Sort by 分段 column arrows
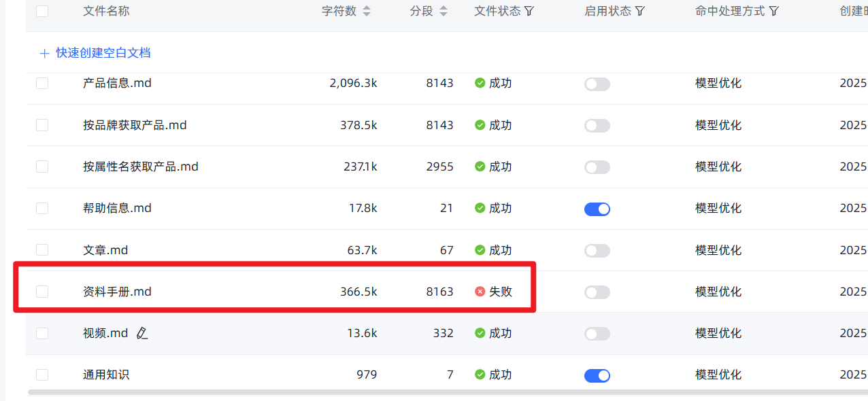868x401 pixels. coord(444,11)
